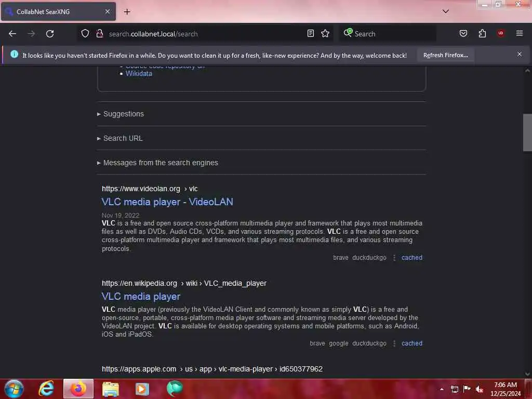Go back to the previous page
Viewport: 532px width, 399px height.
(x=12, y=34)
